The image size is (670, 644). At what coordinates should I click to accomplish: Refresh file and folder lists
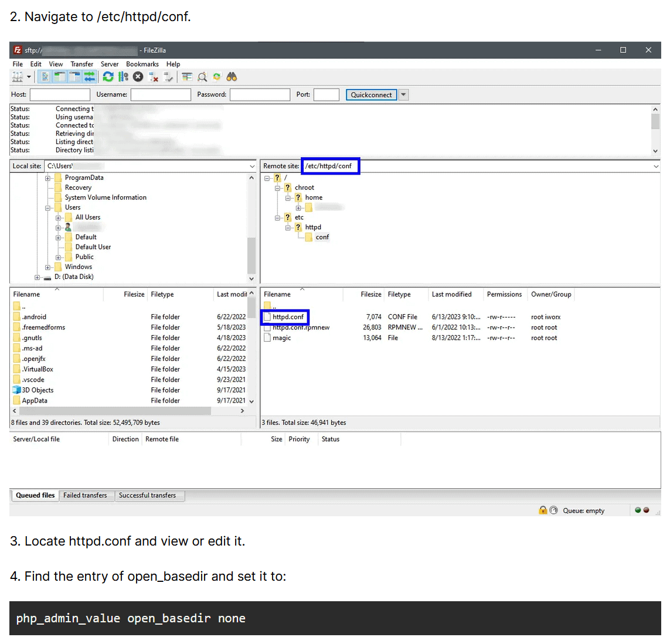108,77
